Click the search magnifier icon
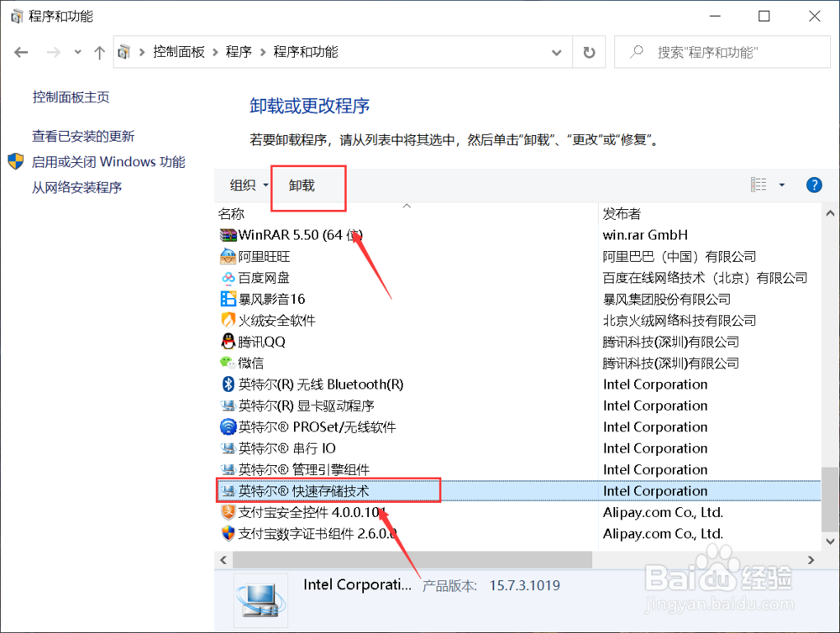The image size is (840, 633). tap(636, 51)
